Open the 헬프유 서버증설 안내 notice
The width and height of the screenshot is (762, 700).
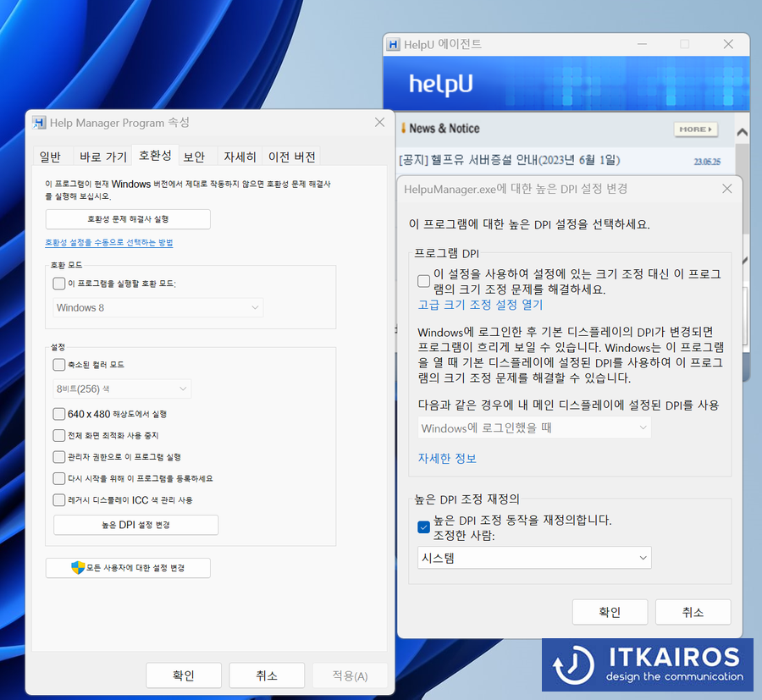[510, 160]
